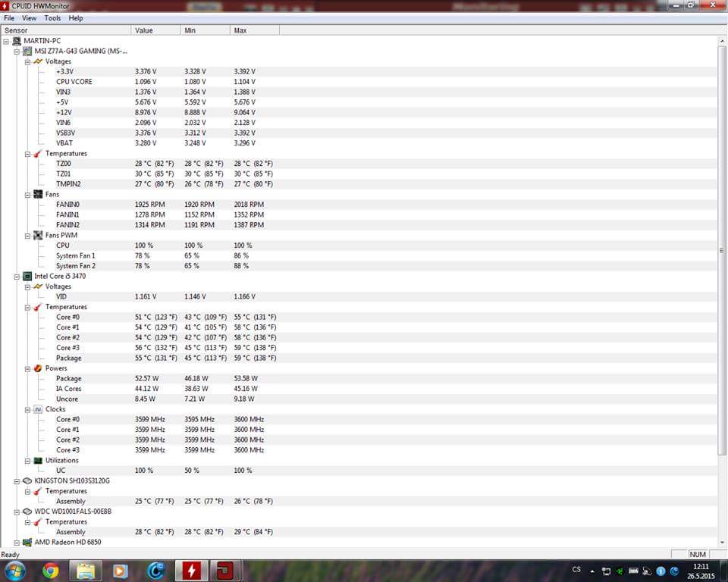Click the Clocks waveform icon

tap(38, 409)
